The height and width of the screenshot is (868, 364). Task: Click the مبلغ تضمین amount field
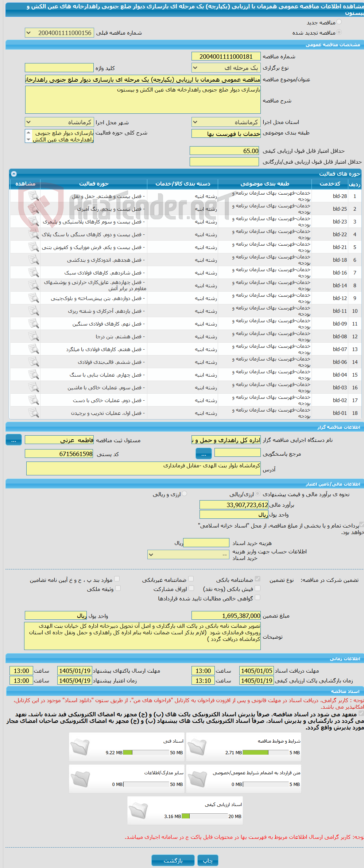click(226, 616)
